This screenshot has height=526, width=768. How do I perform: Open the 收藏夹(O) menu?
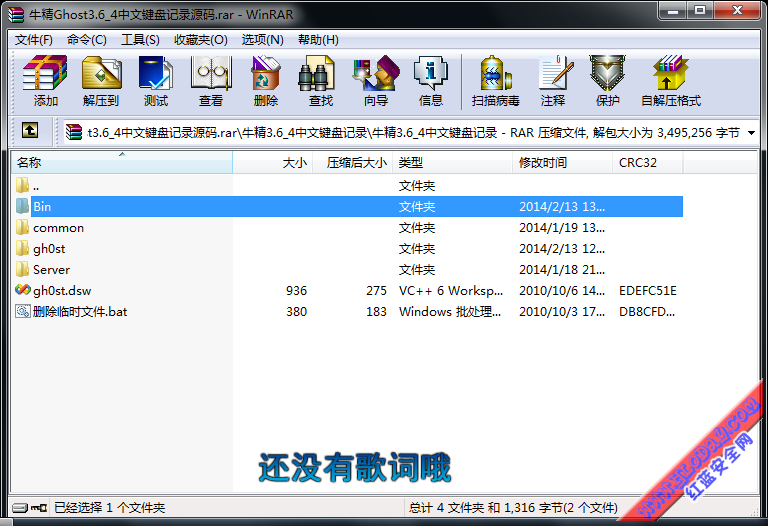[201, 40]
